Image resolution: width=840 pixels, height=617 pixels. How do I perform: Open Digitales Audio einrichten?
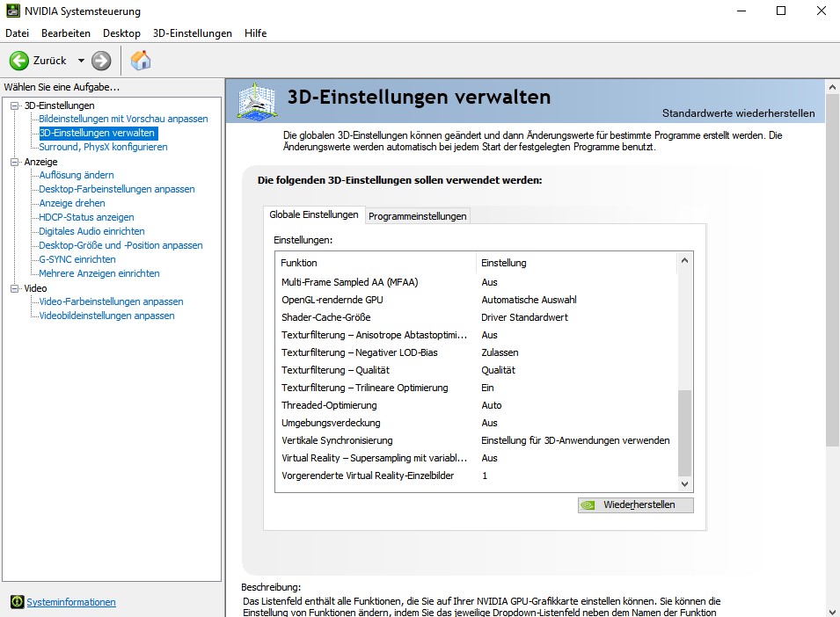91,231
